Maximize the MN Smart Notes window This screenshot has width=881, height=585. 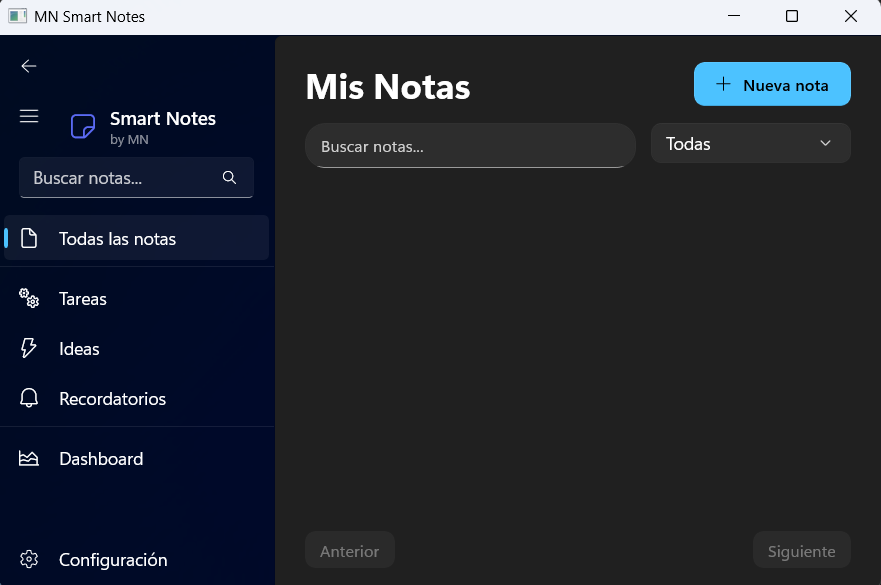tap(792, 16)
